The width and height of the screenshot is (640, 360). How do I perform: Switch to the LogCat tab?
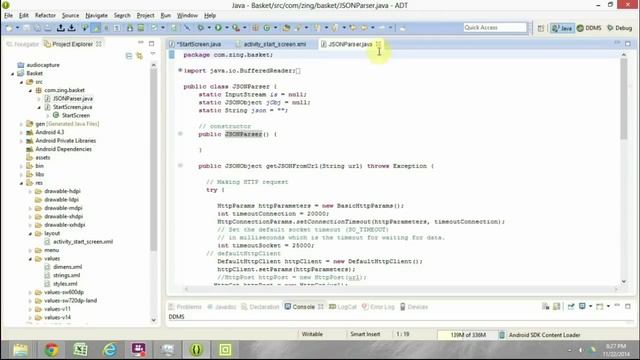pos(343,307)
